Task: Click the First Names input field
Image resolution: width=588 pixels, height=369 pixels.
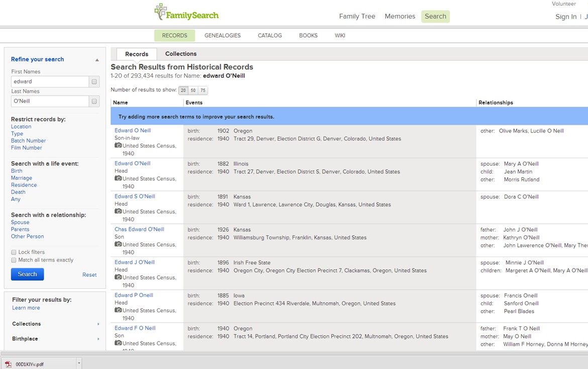Action: point(50,82)
